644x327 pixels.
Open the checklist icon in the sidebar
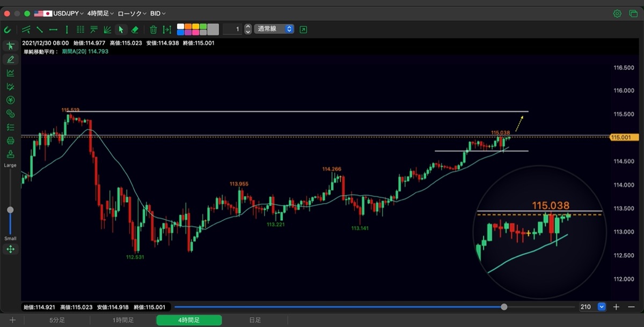[x=10, y=127]
